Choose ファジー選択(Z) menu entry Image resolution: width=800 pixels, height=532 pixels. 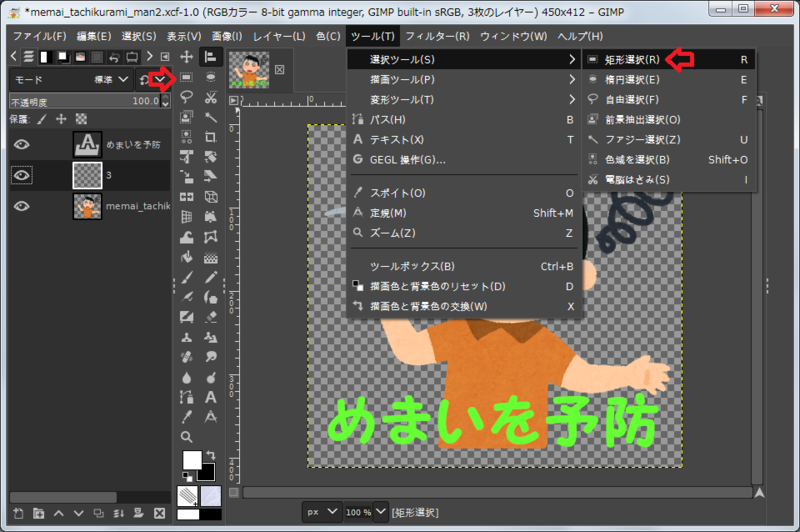[x=668, y=139]
